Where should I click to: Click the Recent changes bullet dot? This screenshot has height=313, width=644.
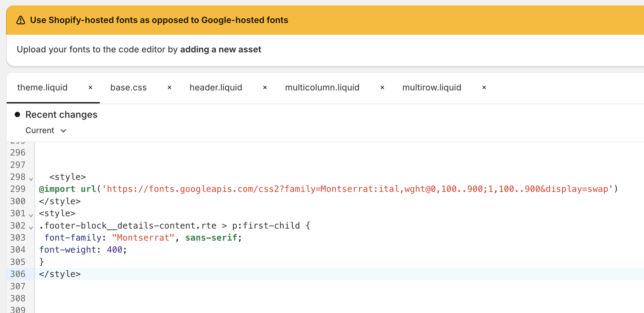17,114
